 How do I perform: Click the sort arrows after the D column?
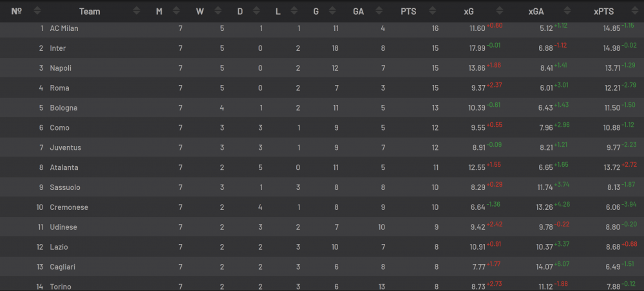tap(256, 11)
